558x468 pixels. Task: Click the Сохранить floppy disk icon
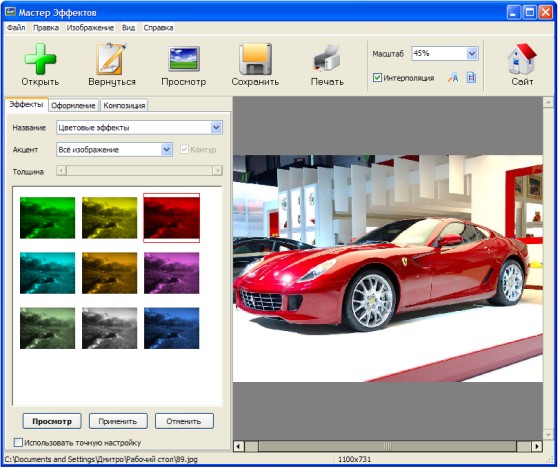(255, 59)
